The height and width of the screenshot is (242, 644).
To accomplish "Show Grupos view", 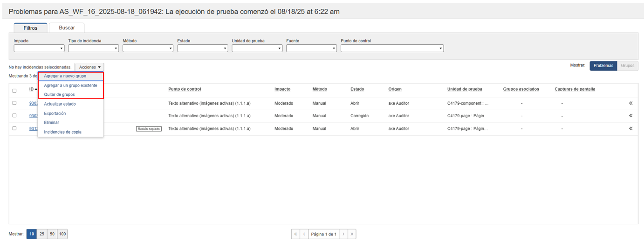I will [627, 66].
